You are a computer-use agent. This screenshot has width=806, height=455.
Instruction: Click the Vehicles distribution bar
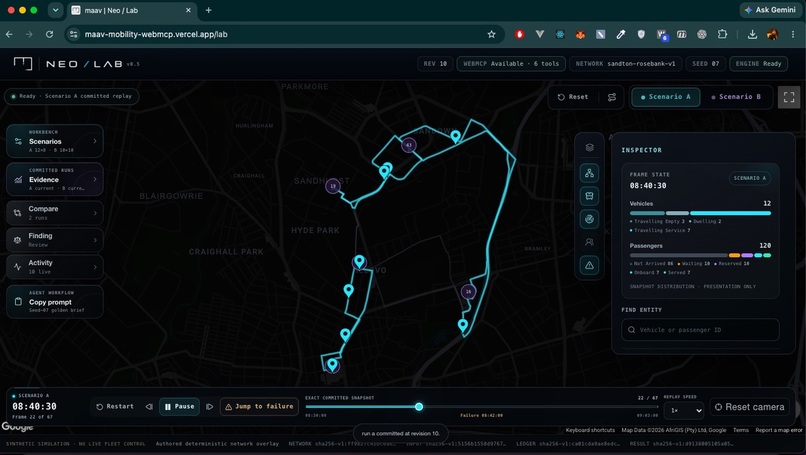tap(700, 213)
